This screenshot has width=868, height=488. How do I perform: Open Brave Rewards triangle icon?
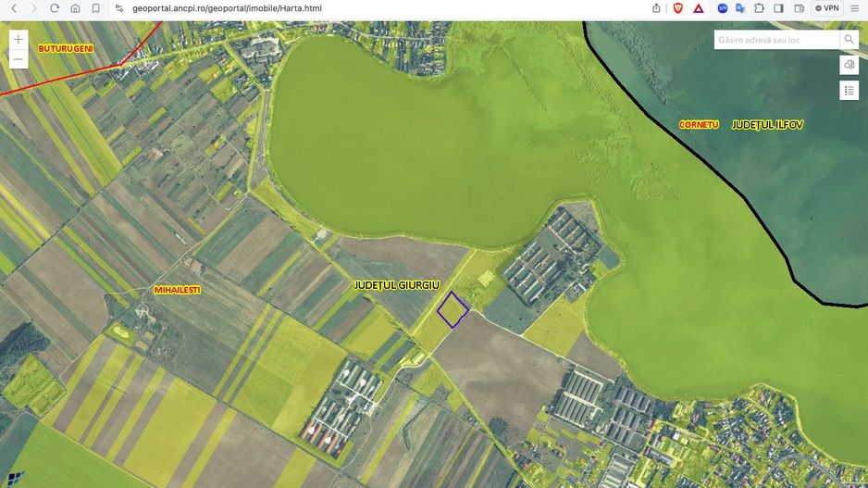(x=698, y=8)
